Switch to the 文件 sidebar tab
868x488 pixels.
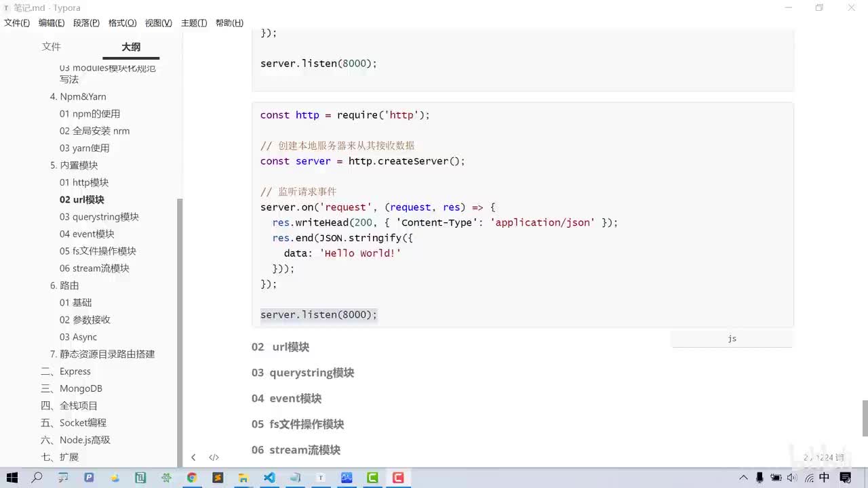52,47
